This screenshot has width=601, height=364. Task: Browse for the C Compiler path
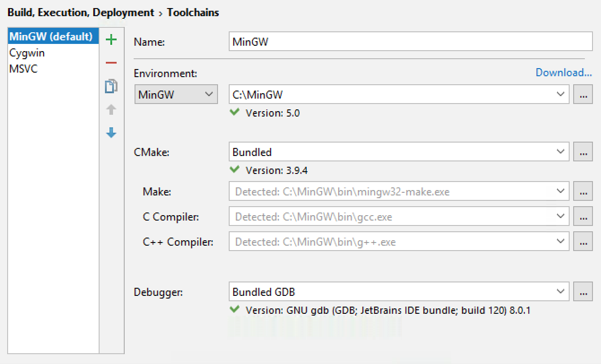click(583, 217)
